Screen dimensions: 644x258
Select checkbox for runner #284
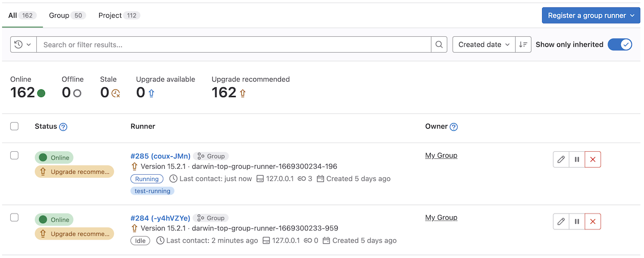point(14,218)
